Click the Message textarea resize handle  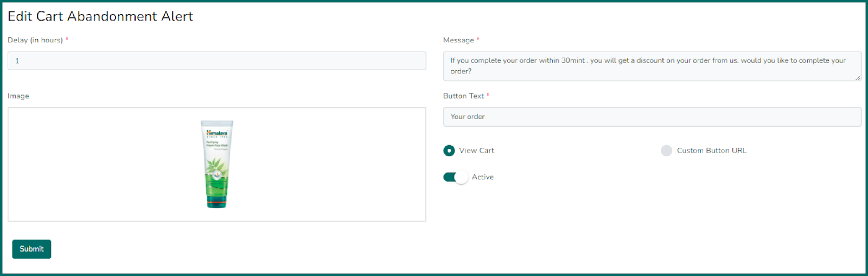coord(858,78)
